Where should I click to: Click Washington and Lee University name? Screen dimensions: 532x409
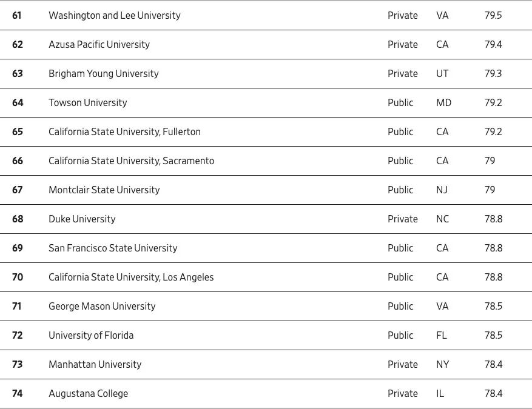(114, 16)
